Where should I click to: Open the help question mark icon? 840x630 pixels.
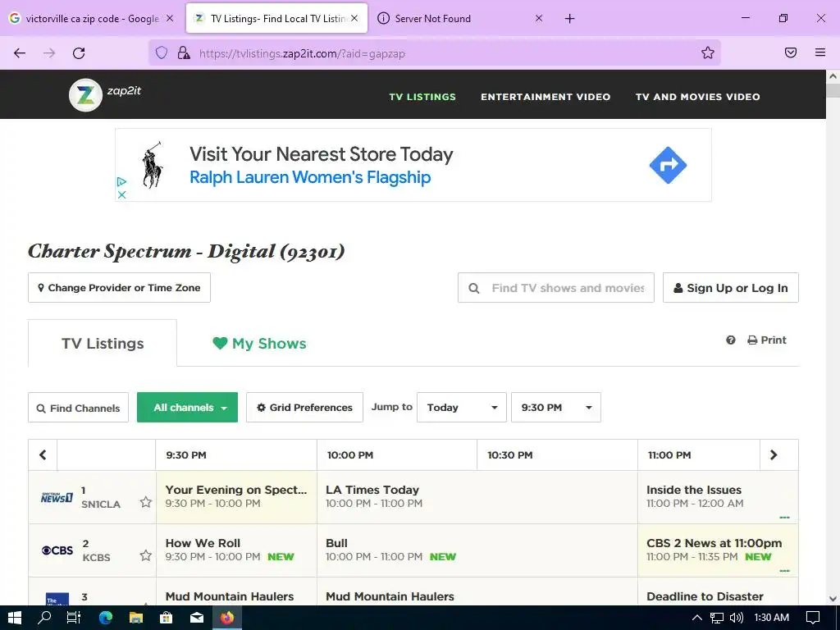tap(731, 340)
